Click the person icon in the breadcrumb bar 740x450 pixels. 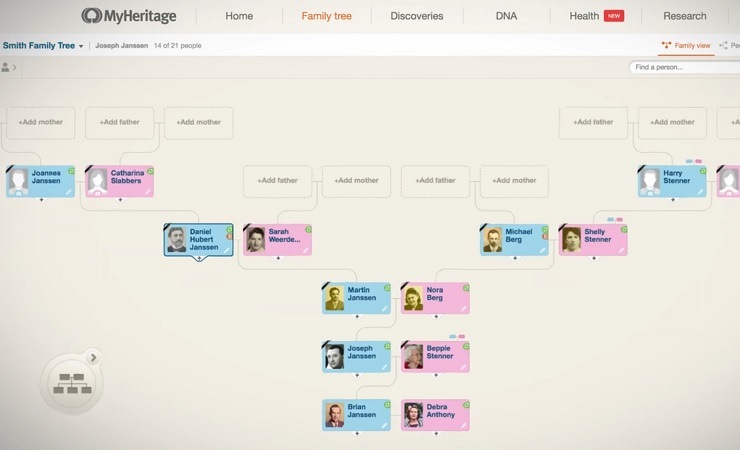click(5, 67)
